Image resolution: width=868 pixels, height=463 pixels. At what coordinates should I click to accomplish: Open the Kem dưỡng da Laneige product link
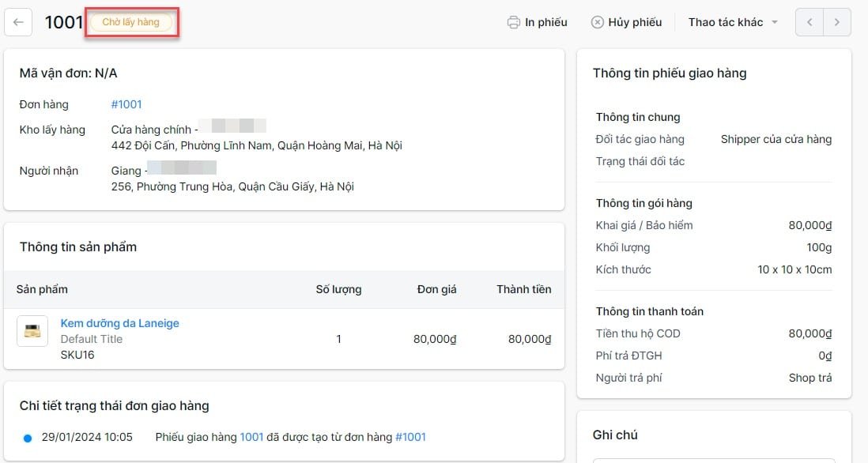pos(119,323)
